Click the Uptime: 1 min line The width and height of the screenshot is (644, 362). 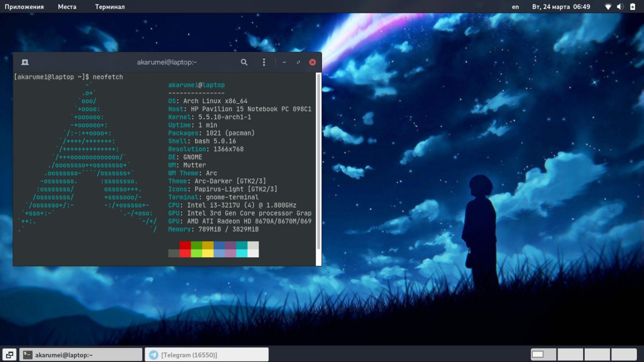click(x=193, y=125)
